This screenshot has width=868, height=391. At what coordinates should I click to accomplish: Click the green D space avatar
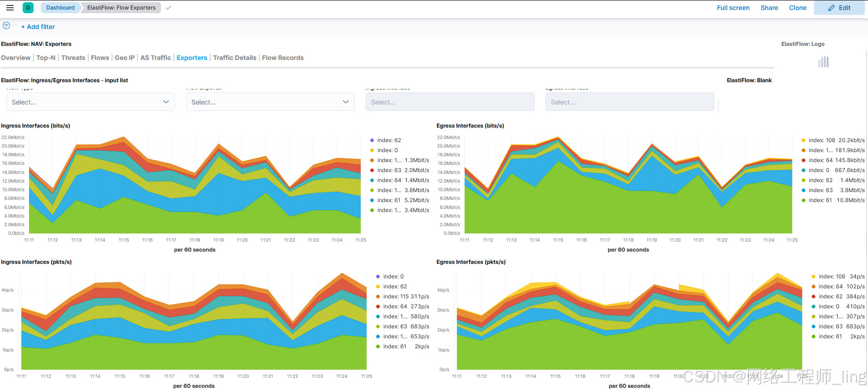[x=28, y=8]
